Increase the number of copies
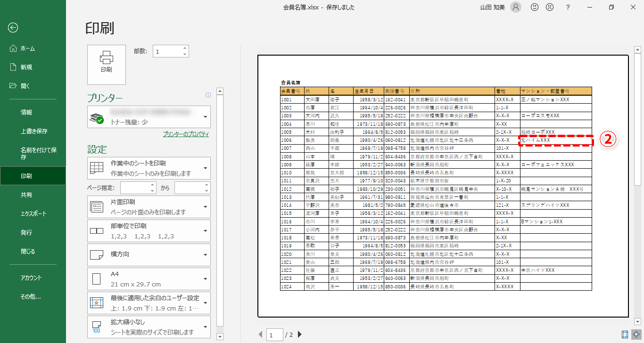Screen dimensions: 644x343 [x=185, y=48]
